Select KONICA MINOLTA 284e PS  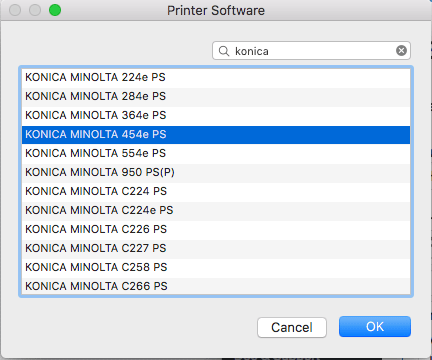coord(216,96)
